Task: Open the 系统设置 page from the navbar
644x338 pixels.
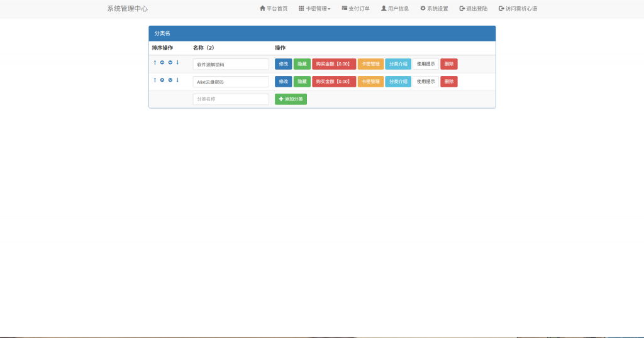Action: (x=434, y=9)
